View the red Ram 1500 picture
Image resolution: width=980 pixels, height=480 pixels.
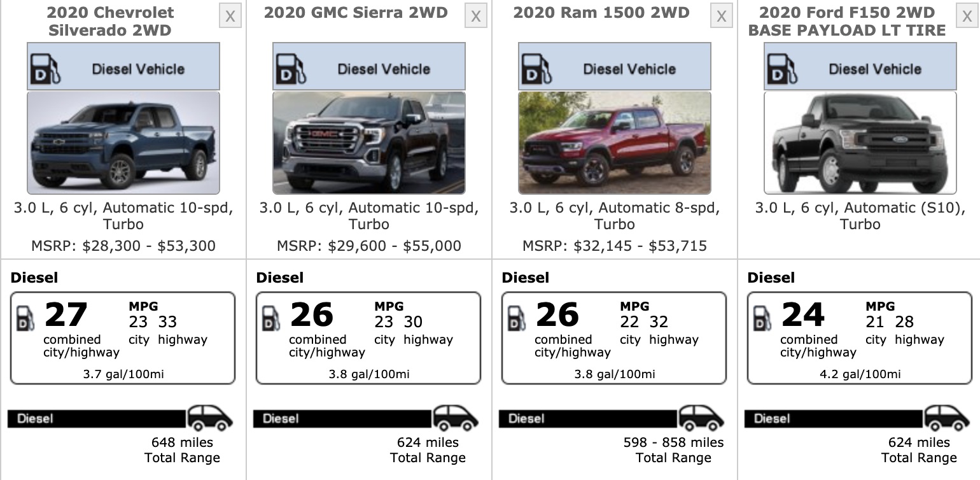(x=615, y=143)
